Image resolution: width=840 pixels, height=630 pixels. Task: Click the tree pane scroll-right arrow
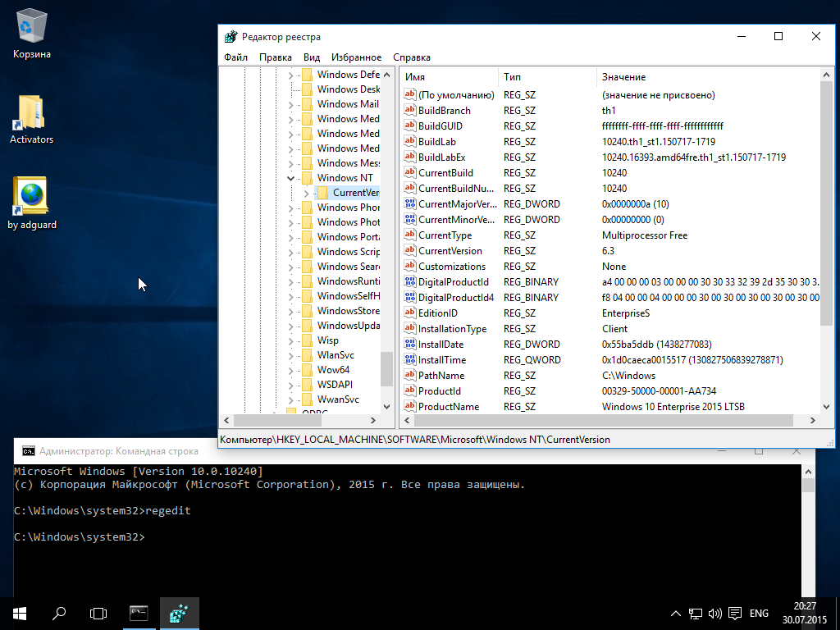click(373, 421)
